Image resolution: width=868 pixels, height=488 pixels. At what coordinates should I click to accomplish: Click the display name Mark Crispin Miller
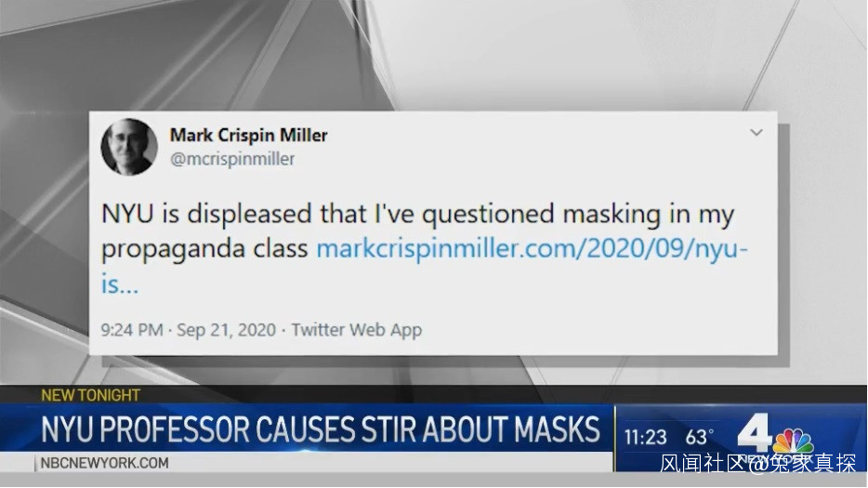[248, 135]
